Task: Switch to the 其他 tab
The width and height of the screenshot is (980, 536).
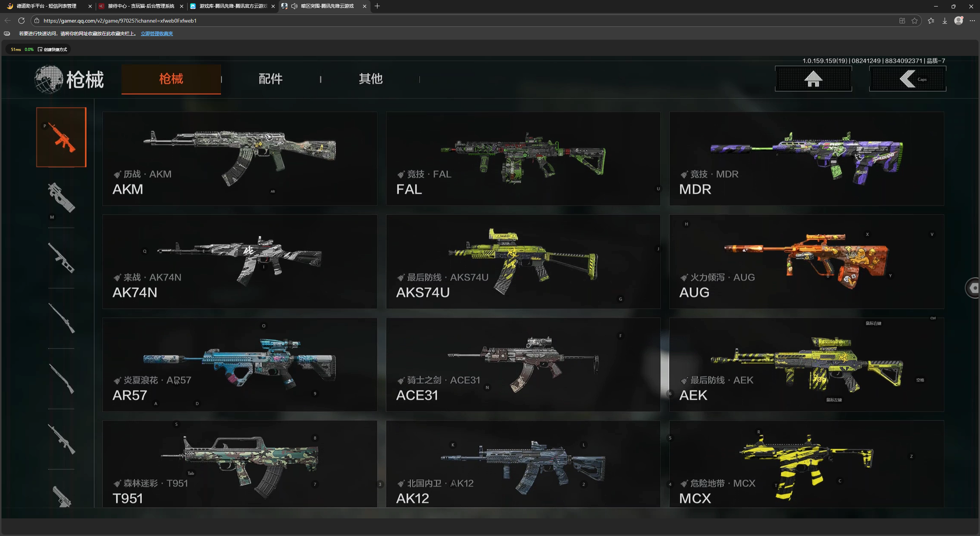Action: (x=371, y=79)
